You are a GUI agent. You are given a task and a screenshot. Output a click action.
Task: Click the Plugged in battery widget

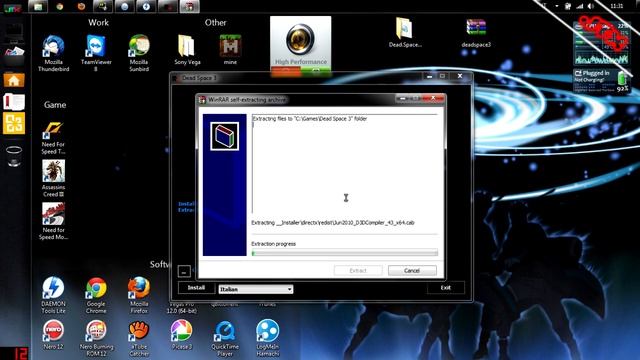(601, 81)
